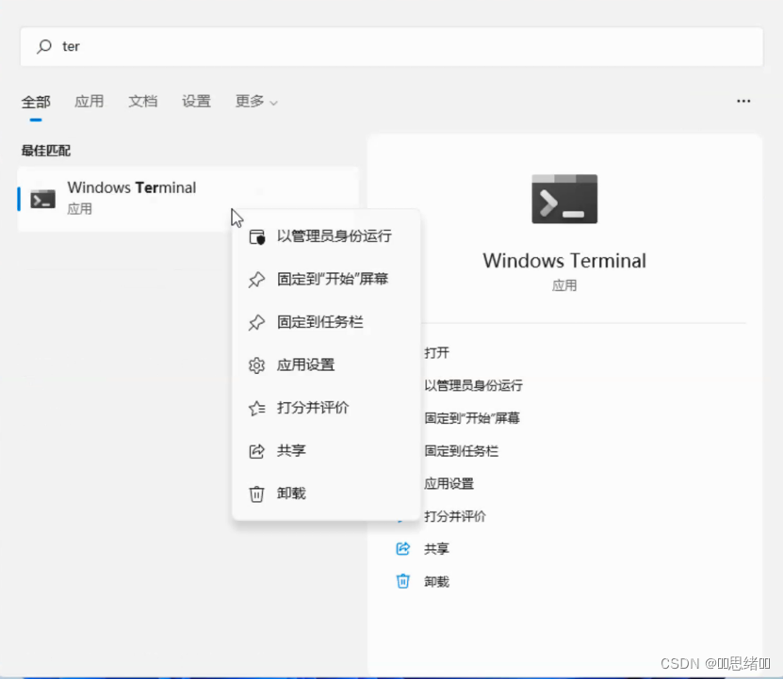The height and width of the screenshot is (680, 784).
Task: Click the blue trash icon in preview panel
Action: coord(403,581)
